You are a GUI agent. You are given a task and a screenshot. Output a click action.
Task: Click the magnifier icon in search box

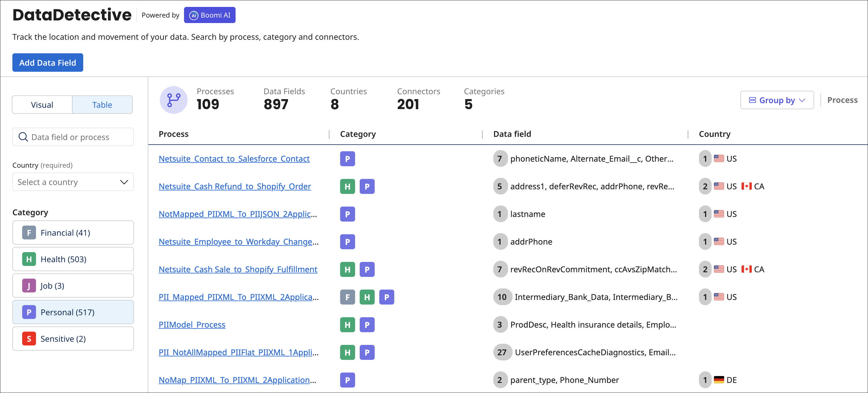coord(23,137)
